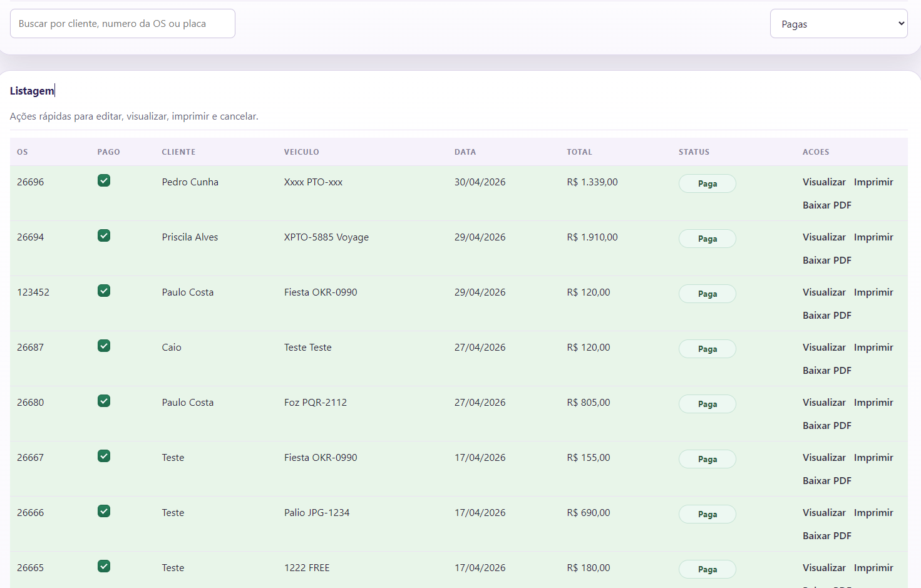The height and width of the screenshot is (588, 921).
Task: Click the Paga status badge for order 26680
Action: coord(707,404)
